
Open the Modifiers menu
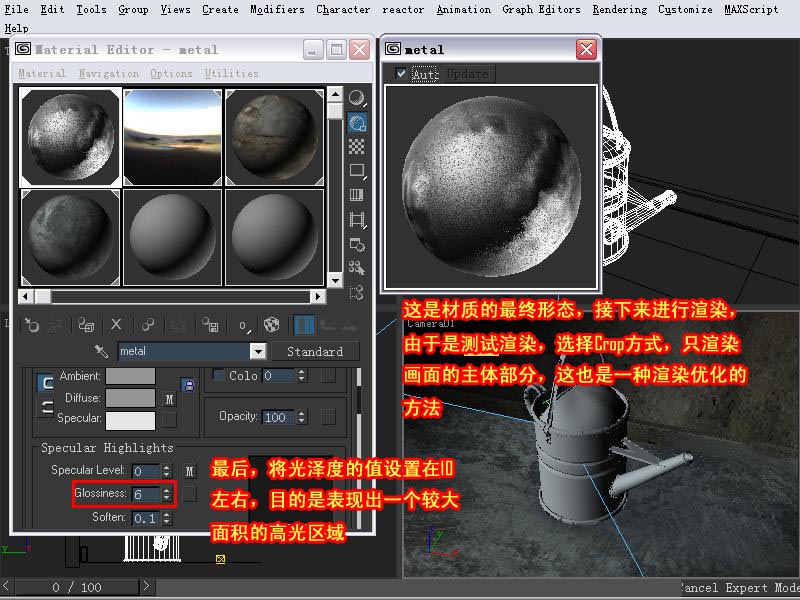[x=277, y=10]
